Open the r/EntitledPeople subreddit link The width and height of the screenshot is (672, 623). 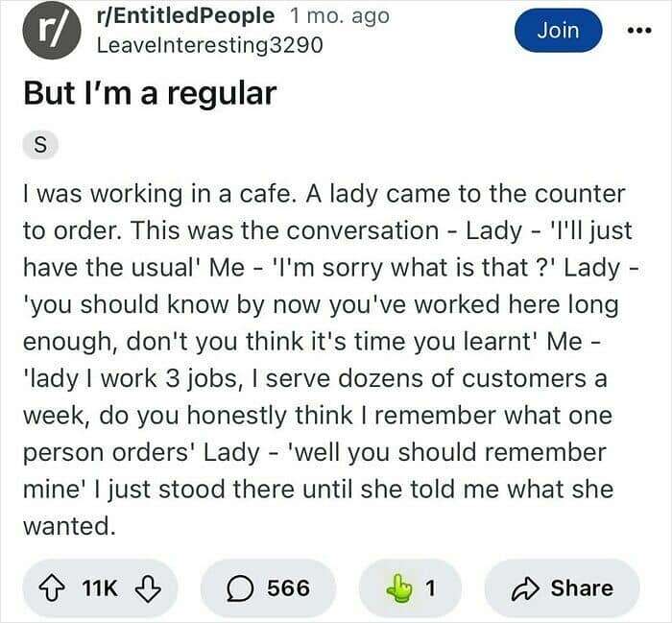[185, 16]
